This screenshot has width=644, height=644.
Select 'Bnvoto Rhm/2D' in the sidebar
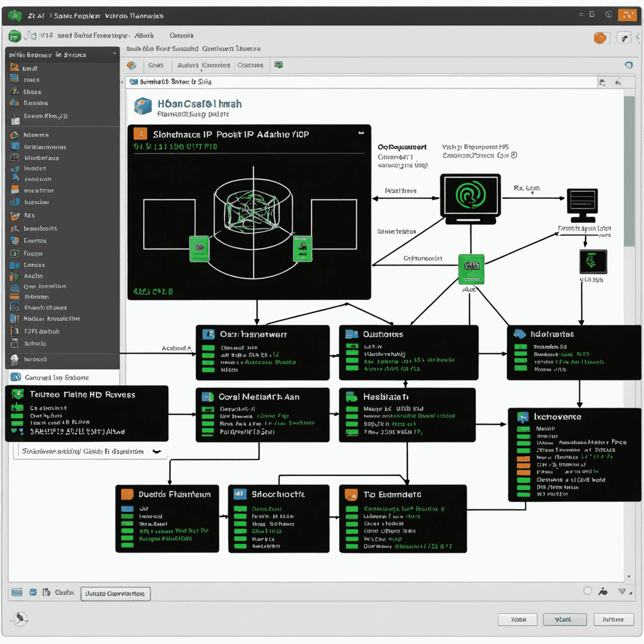click(x=63, y=117)
